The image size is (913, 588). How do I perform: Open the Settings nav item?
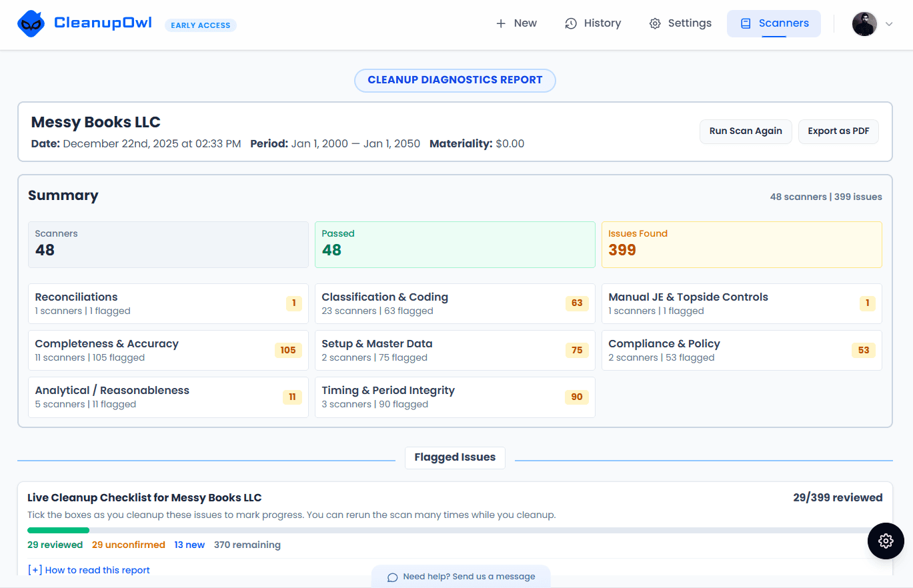[x=680, y=23]
